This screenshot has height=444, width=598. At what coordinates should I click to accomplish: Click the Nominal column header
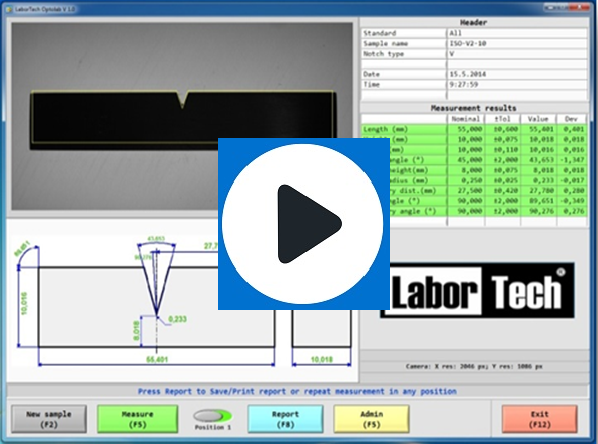point(465,119)
